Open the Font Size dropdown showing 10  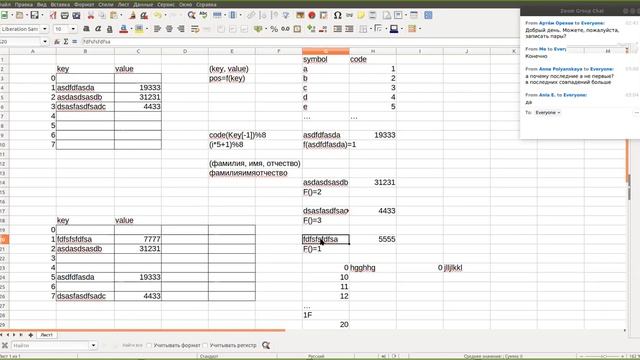(x=73, y=29)
